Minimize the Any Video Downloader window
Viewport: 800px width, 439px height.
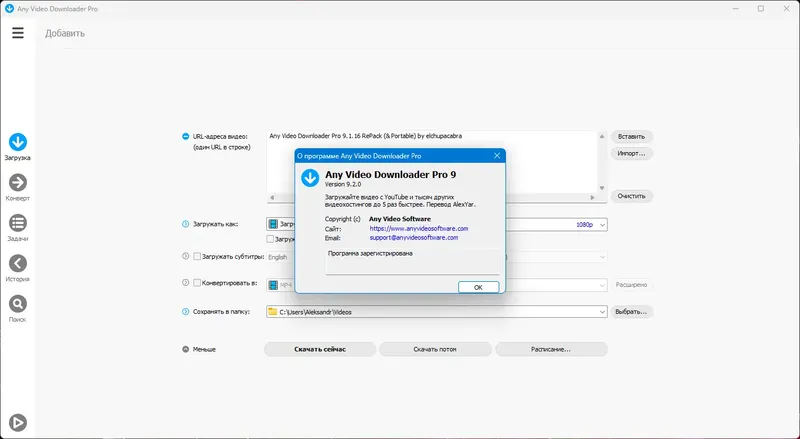tap(736, 9)
